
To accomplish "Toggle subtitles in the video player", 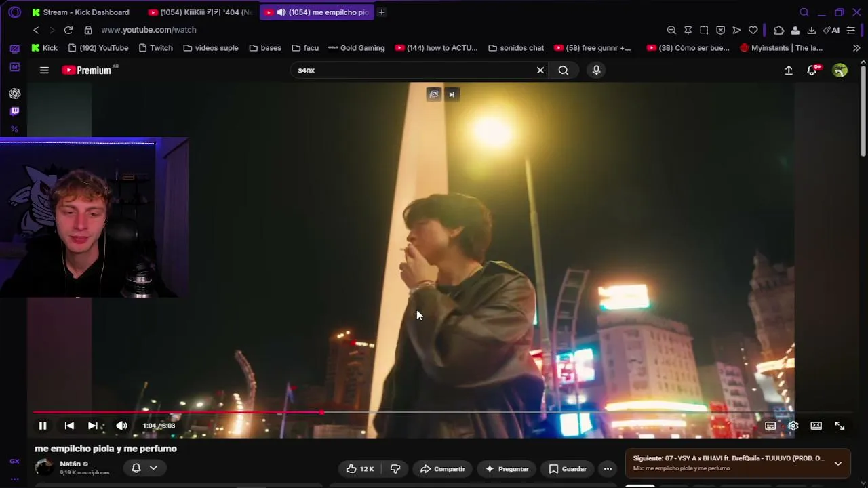I will 770,426.
